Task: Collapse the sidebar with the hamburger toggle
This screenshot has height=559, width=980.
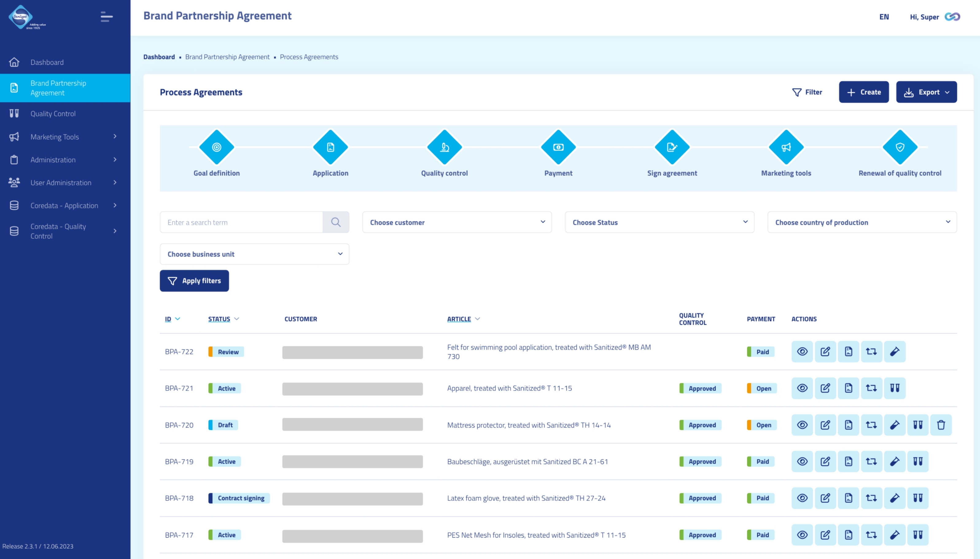Action: [x=107, y=17]
